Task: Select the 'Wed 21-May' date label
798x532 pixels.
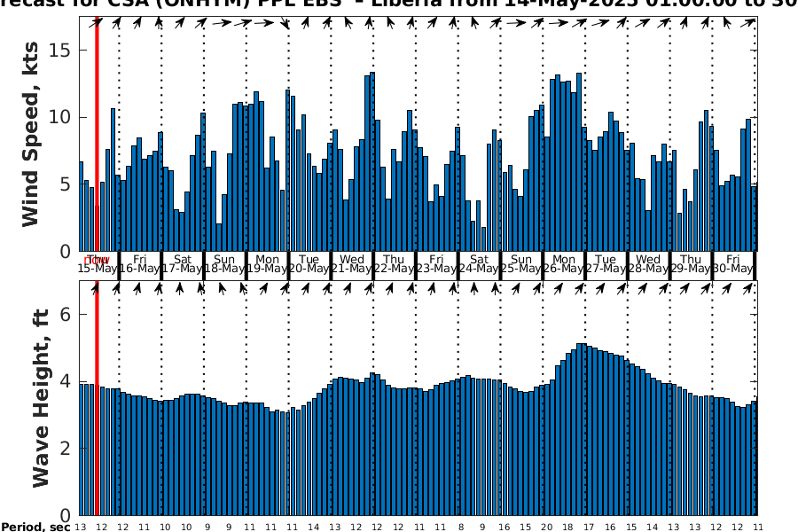Action: [x=352, y=263]
